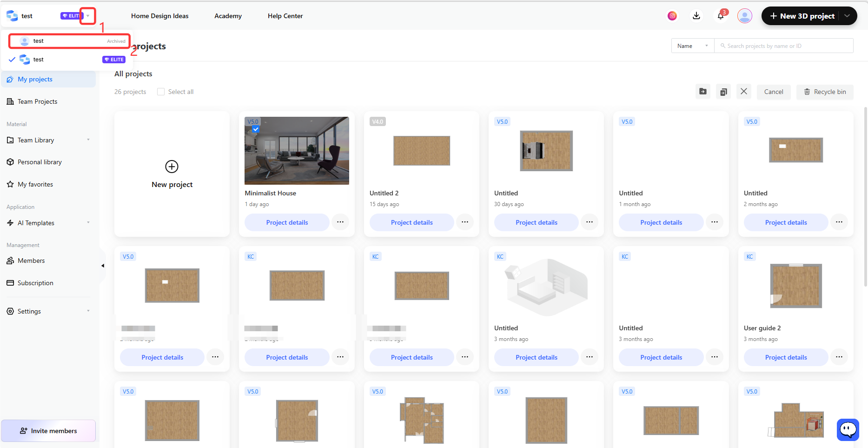Open more options for Untitled from 1 month ago
868x448 pixels.
(x=715, y=222)
